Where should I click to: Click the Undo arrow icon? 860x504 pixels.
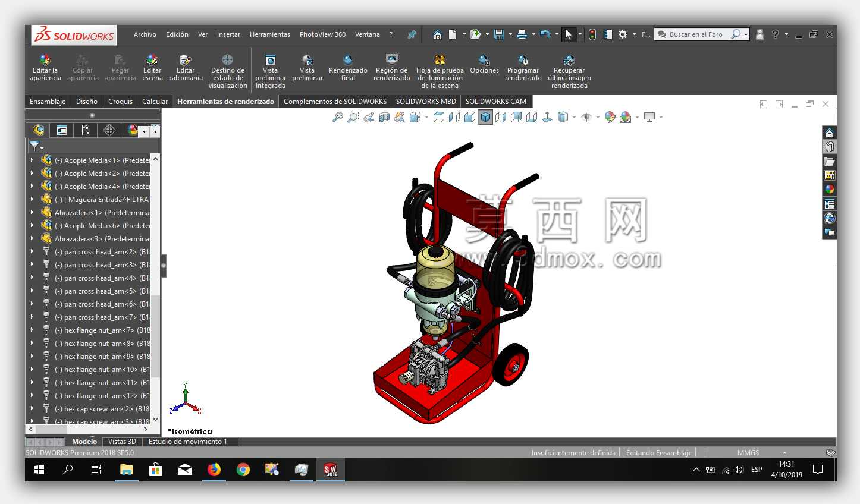pos(545,34)
